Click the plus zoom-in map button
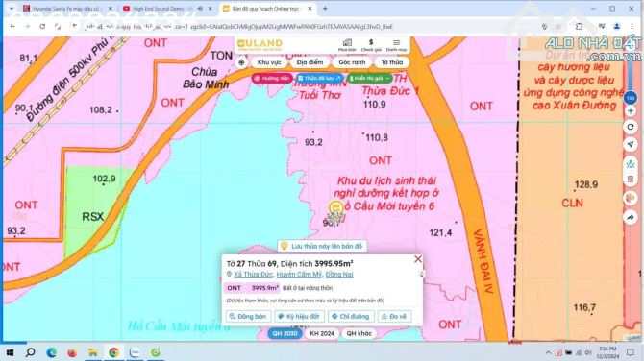 click(x=630, y=111)
